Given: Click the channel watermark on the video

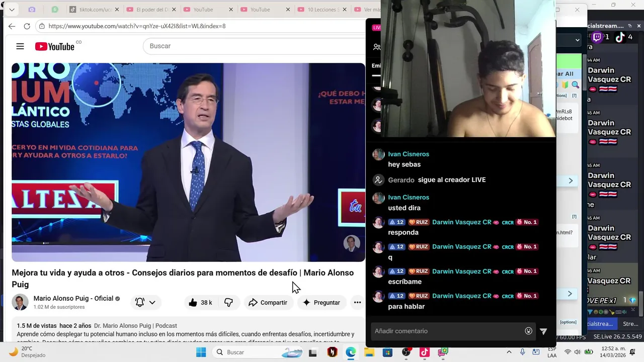Looking at the screenshot, I should coord(352,243).
